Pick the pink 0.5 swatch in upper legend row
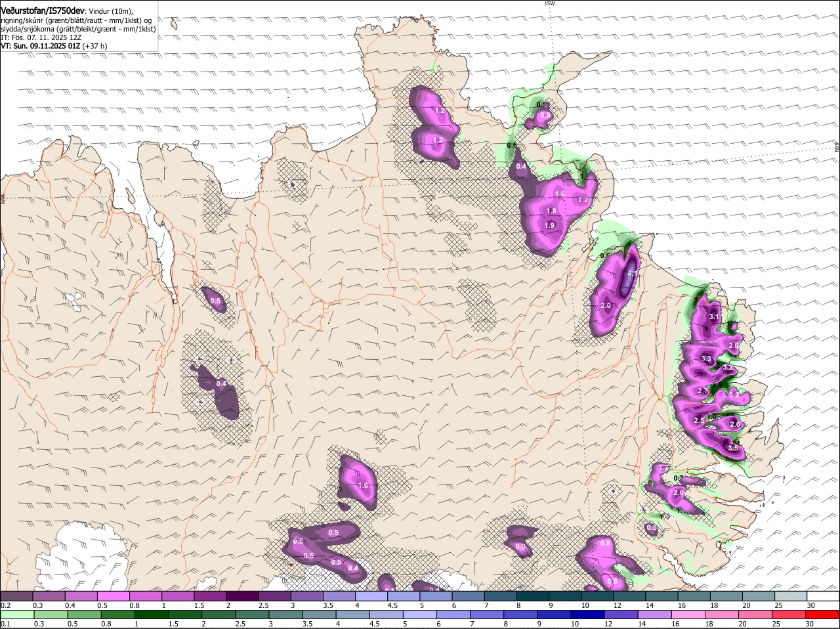Screen dimensions: 840x629 point(113,596)
